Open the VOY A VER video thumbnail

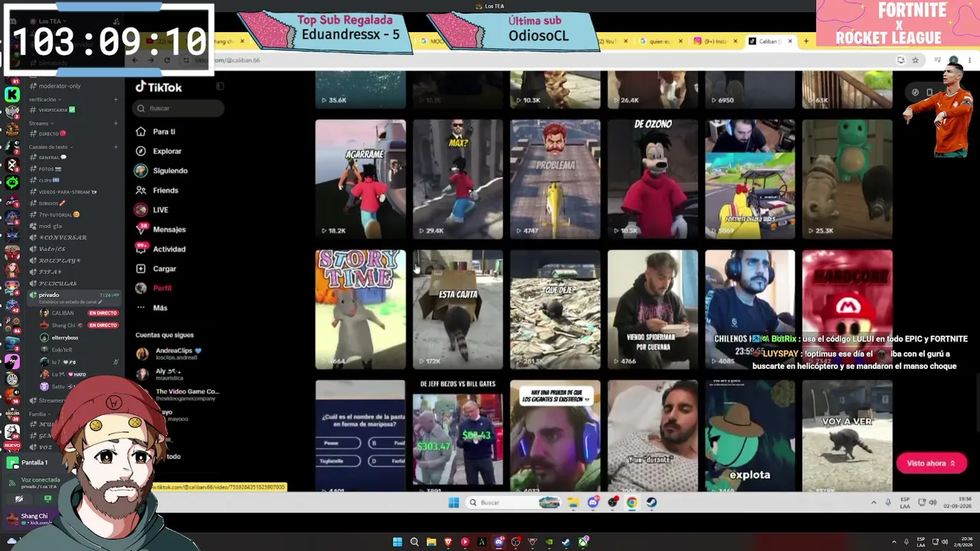point(847,435)
